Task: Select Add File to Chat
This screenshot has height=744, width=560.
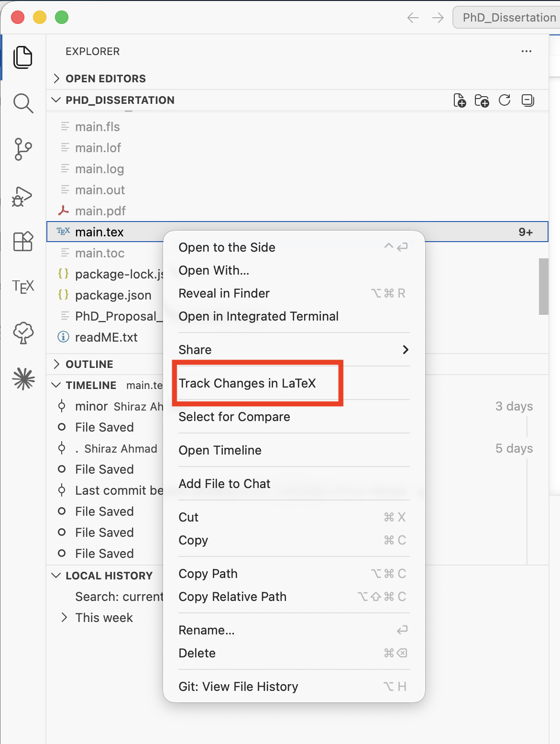Action: (x=294, y=484)
